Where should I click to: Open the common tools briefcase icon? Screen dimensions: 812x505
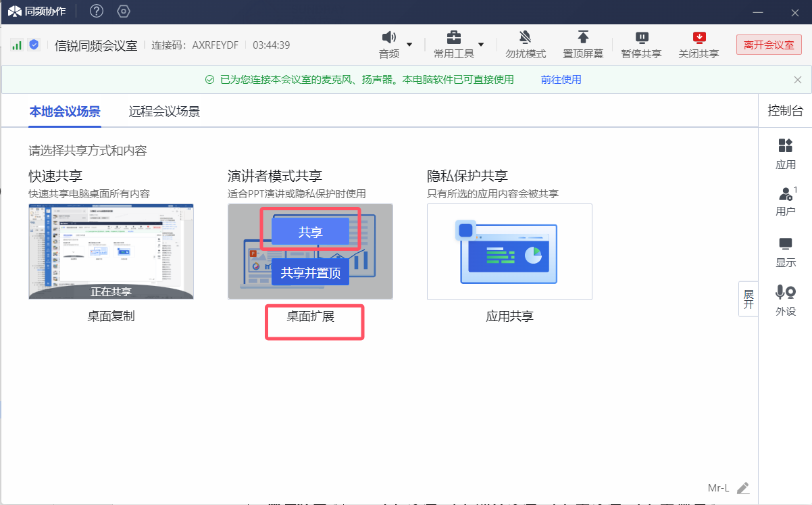(454, 37)
